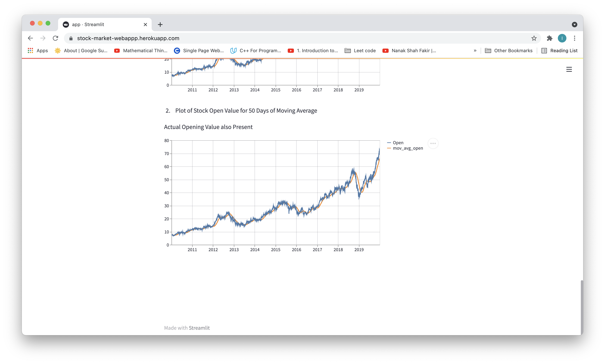
Task: Open the Streamlit hamburger menu
Action: coord(569,69)
